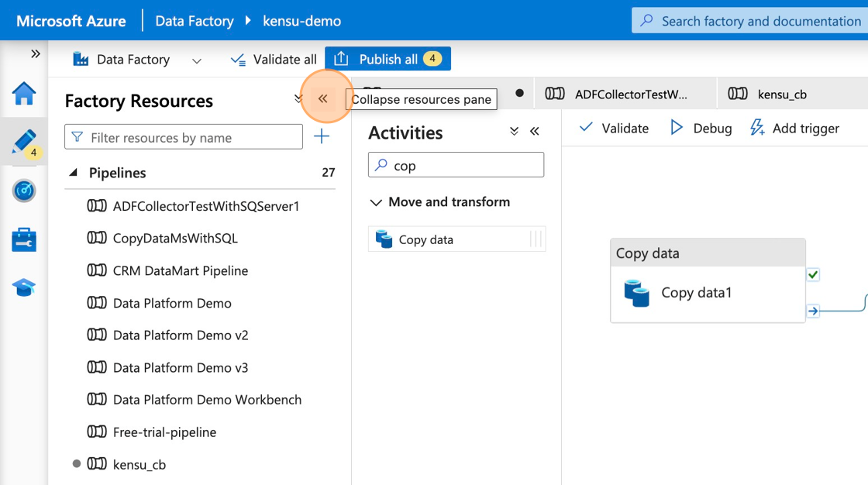Screen dimensions: 868x485
Task: Select the Copy data activity item
Action: [456, 239]
